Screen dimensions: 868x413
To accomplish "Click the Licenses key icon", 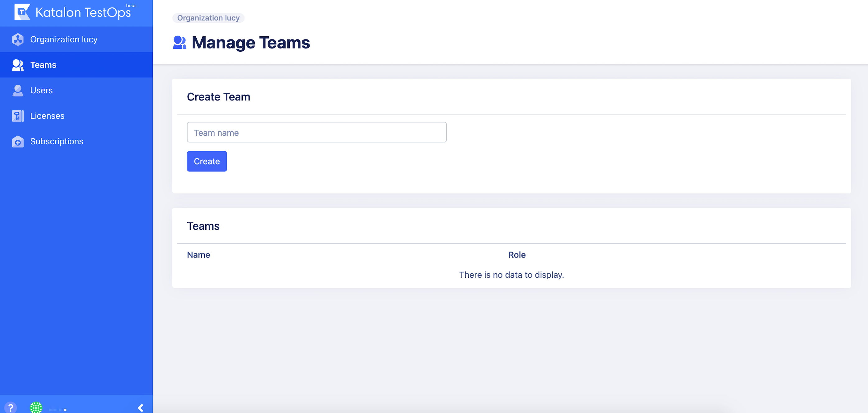I will pyautogui.click(x=17, y=116).
